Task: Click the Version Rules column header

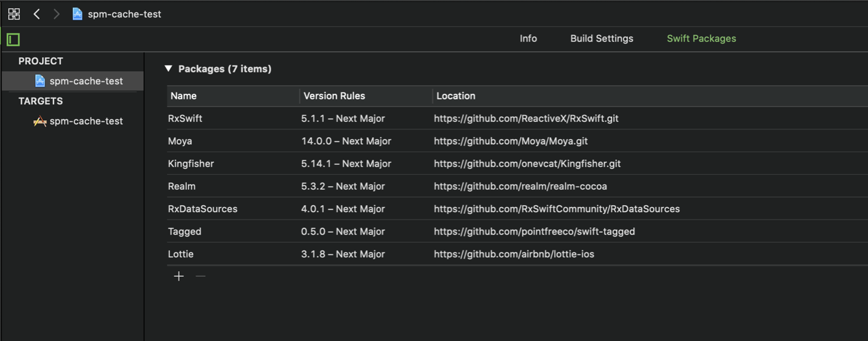Action: 334,96
